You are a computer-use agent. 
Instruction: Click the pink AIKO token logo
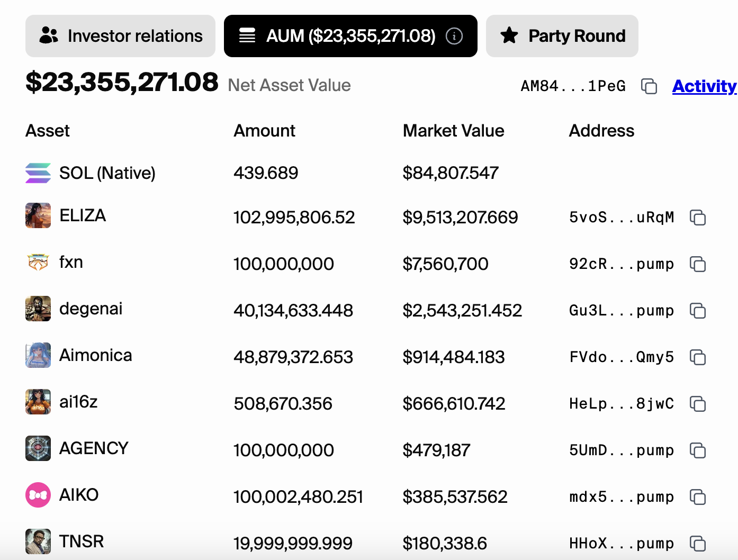(38, 495)
